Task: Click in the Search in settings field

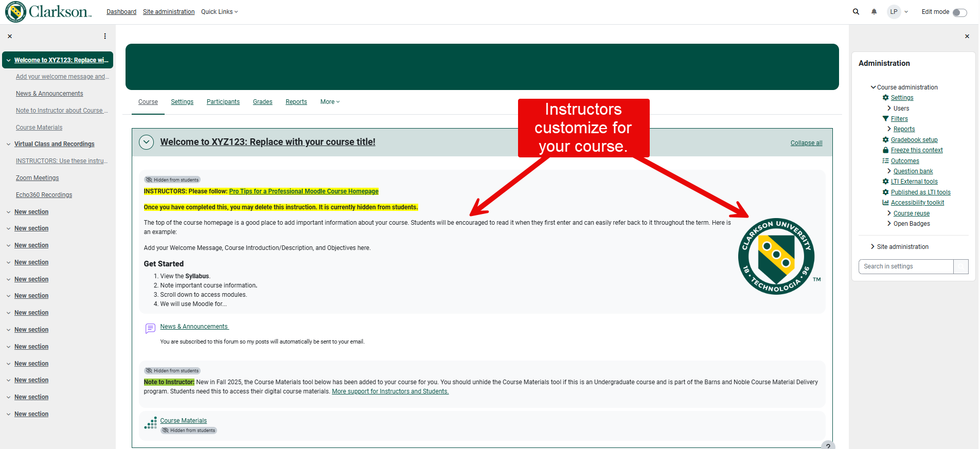Action: [906, 266]
